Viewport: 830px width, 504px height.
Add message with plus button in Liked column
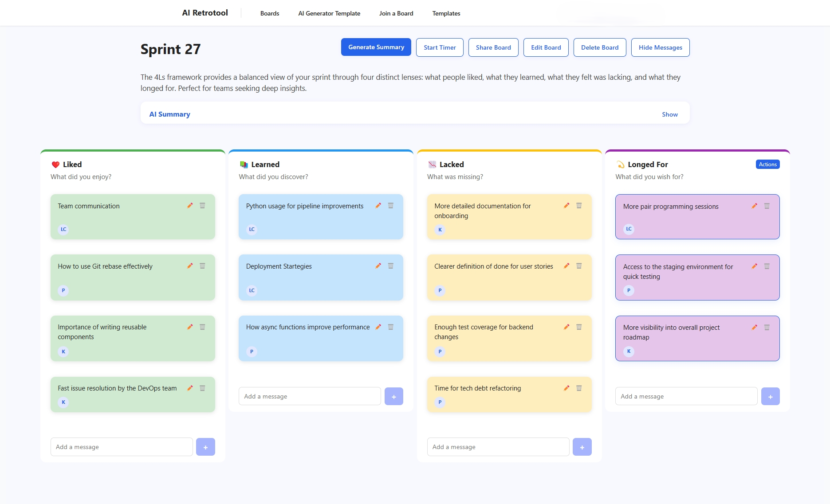point(205,447)
